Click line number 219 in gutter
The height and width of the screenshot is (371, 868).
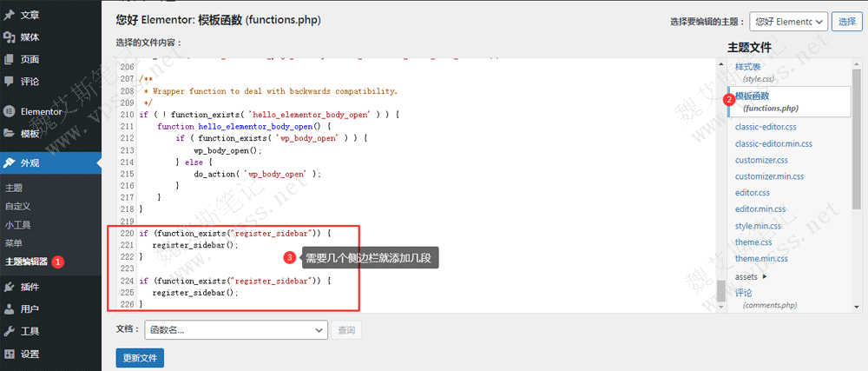[x=127, y=222]
